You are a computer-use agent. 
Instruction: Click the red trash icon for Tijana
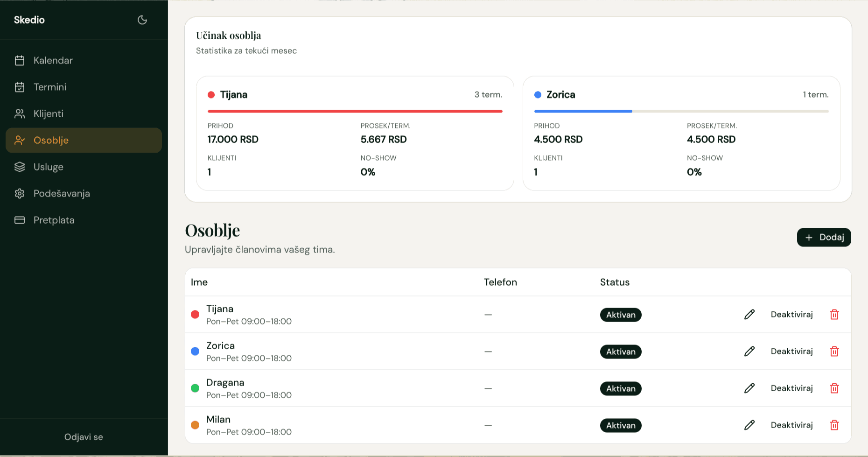pyautogui.click(x=834, y=315)
